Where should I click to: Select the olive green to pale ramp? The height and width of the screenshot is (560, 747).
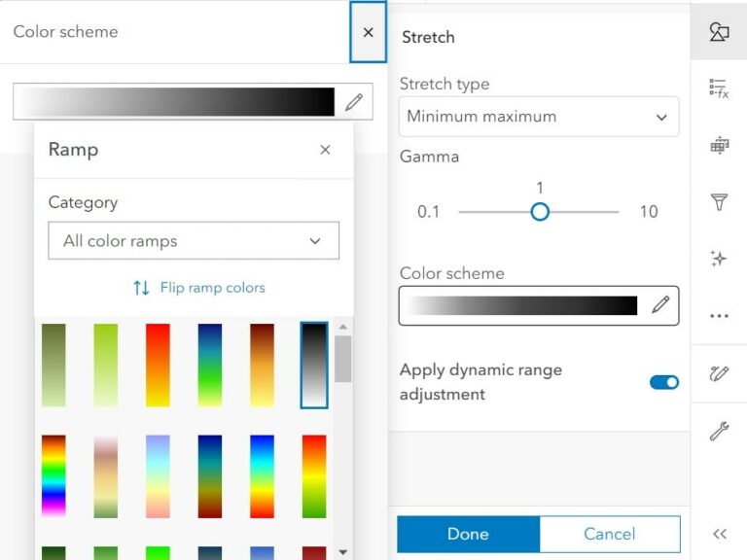[x=53, y=366]
